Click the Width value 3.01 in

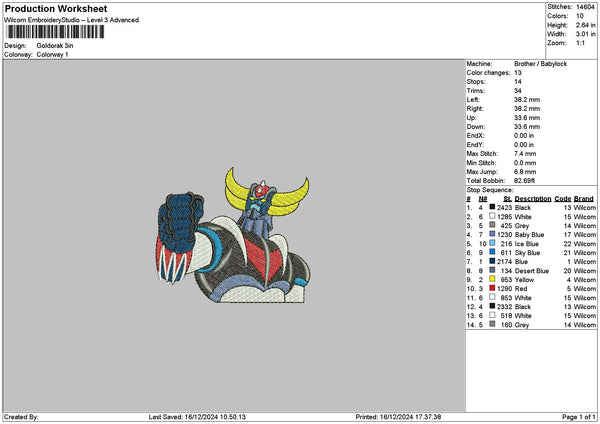585,34
